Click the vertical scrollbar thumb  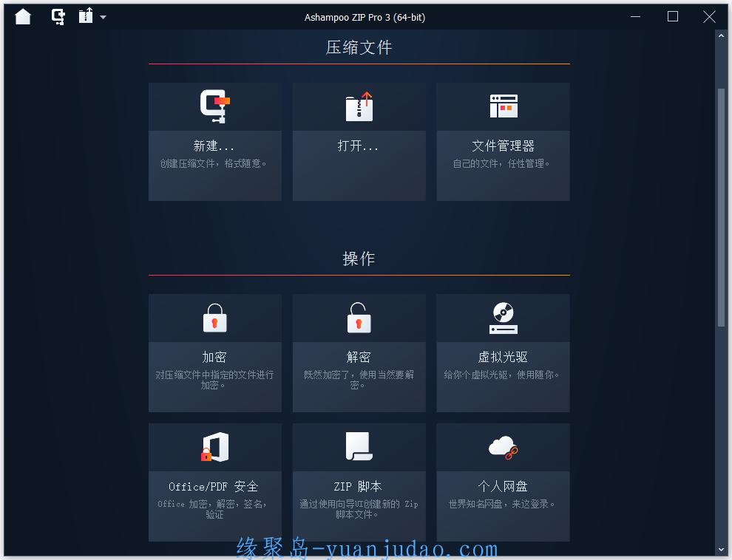coord(721,208)
